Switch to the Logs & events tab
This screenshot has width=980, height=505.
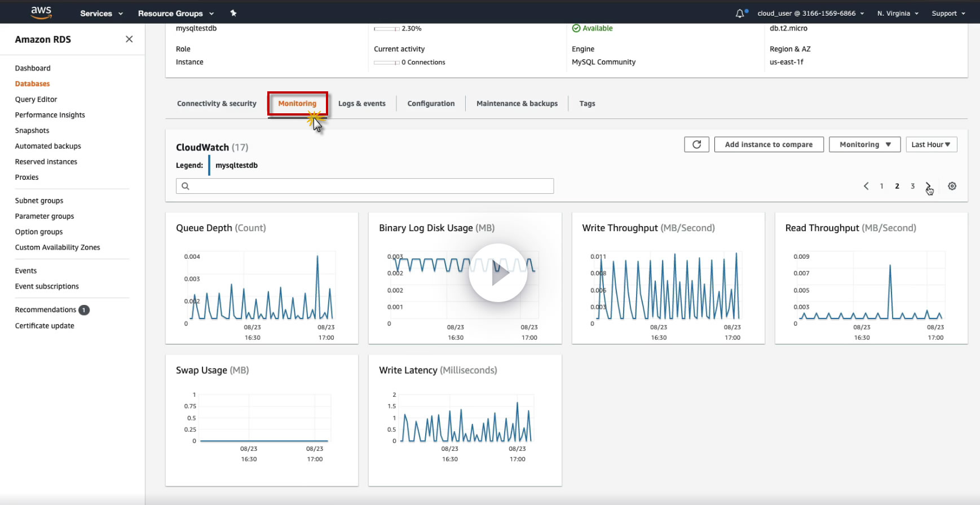click(x=361, y=104)
